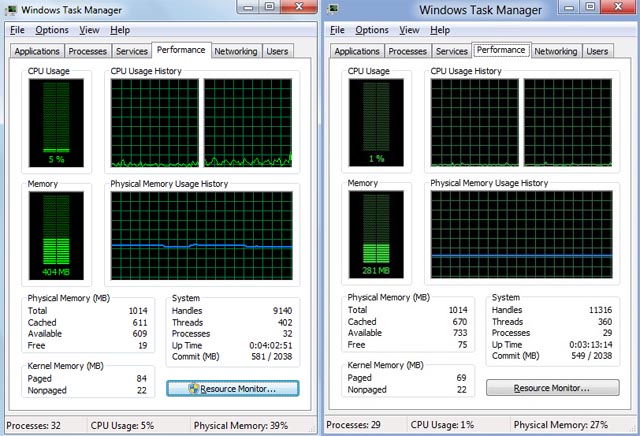Switch to Applications tab in left window
The image size is (640, 436).
37,51
